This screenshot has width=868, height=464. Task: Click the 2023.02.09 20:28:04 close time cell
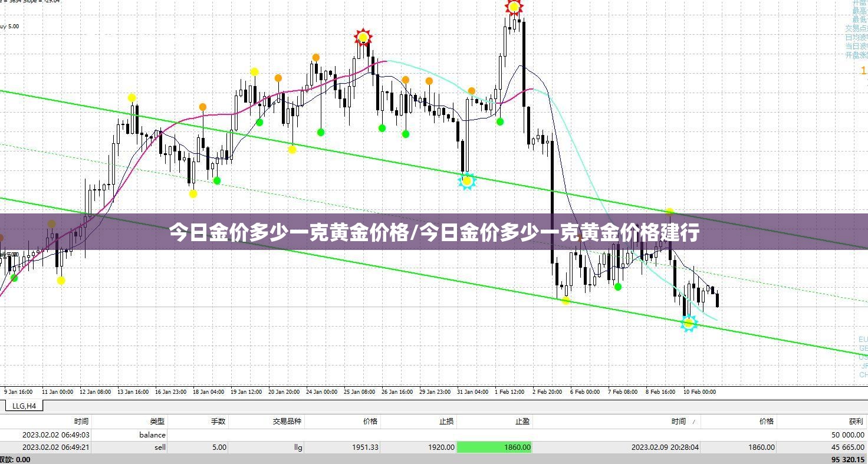tap(665, 447)
